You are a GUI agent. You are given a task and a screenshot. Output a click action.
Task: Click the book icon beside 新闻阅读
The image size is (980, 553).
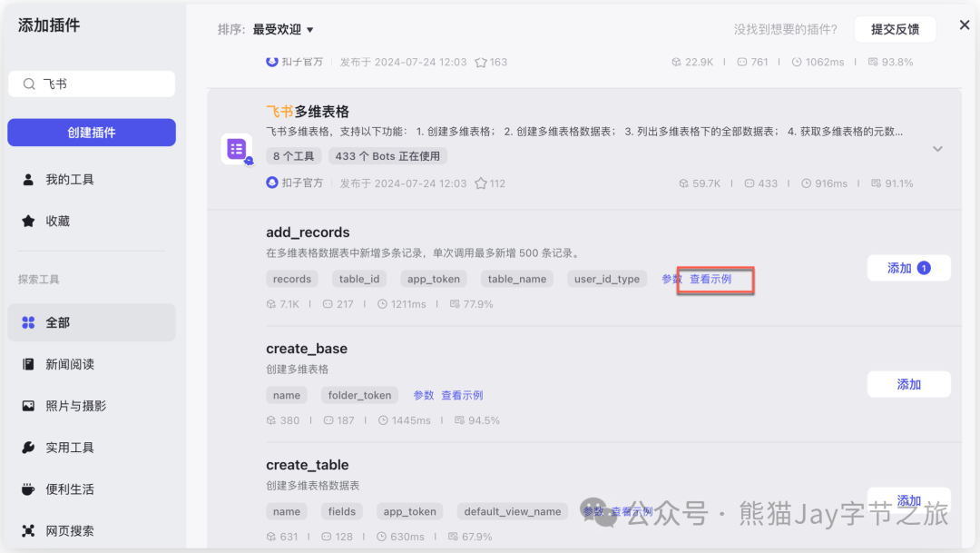point(28,364)
